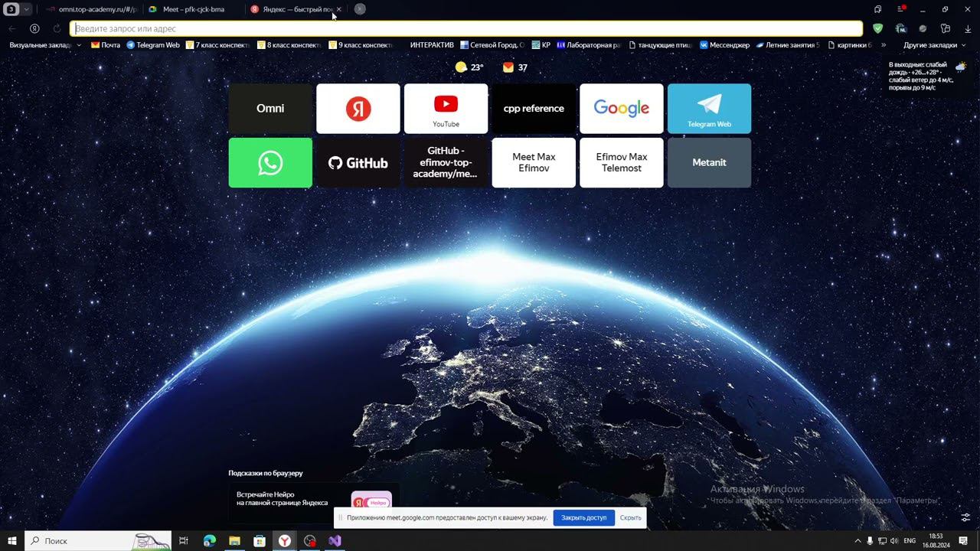Open the green Protect shield icon

878,28
